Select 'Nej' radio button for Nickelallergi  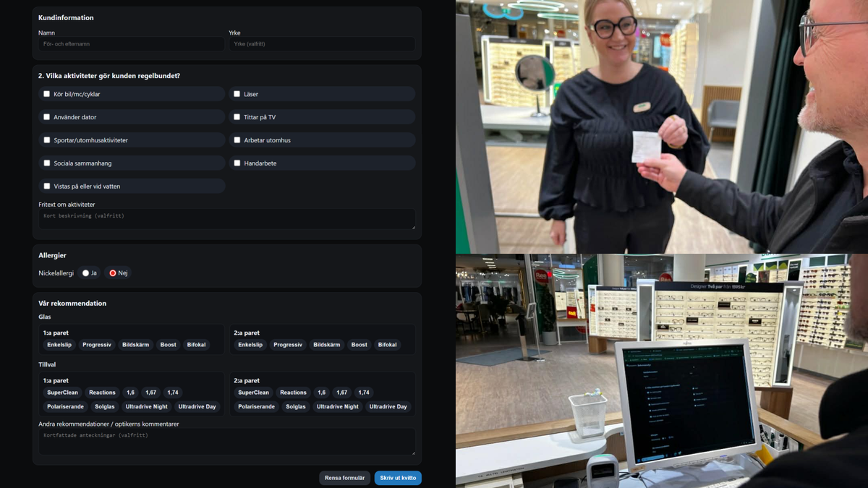(113, 273)
